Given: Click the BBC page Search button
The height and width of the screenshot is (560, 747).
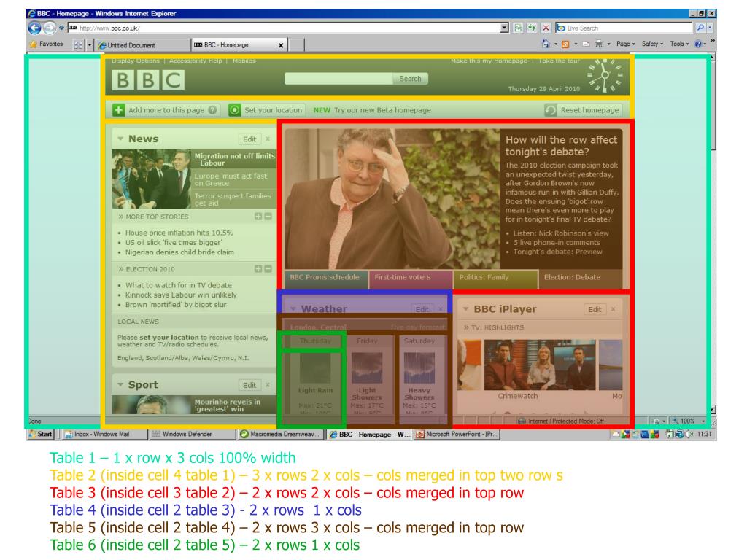Looking at the screenshot, I should (410, 79).
